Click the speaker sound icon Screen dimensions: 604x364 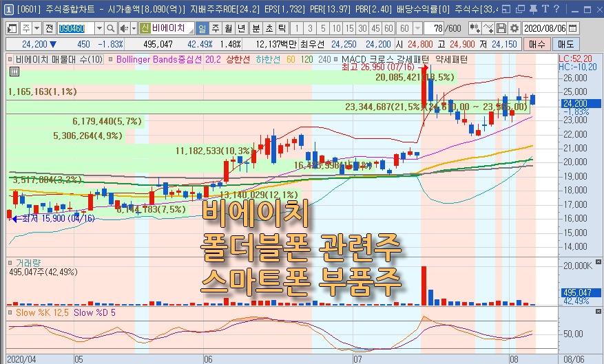click(124, 28)
